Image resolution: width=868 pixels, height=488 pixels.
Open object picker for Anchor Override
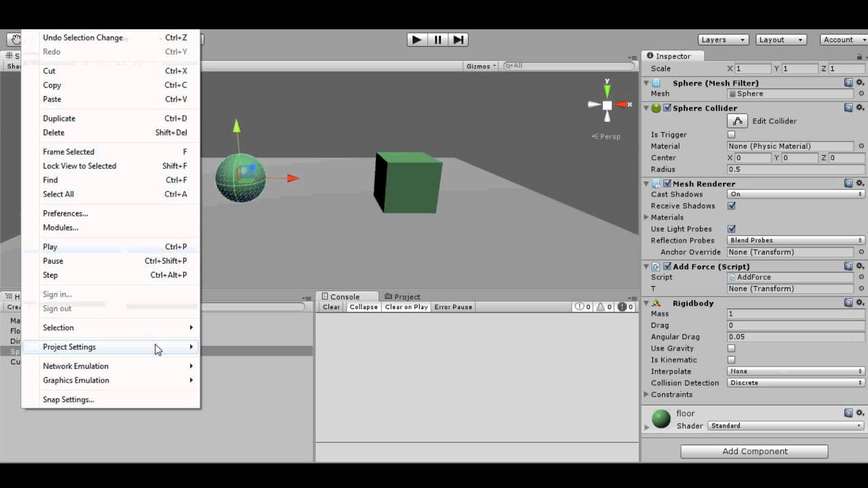[x=861, y=252]
